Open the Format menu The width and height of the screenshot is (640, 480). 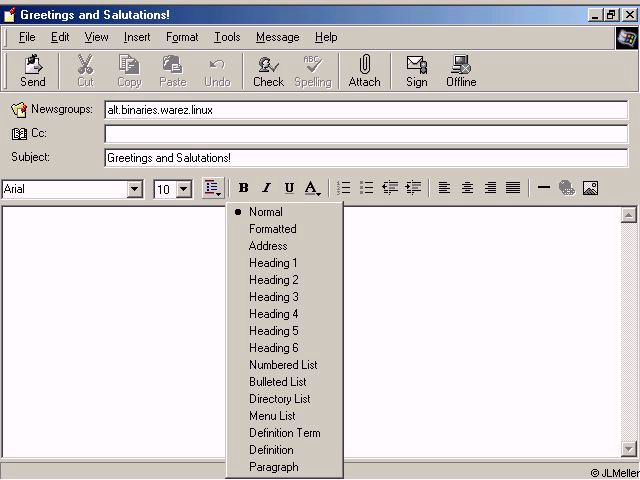tap(182, 37)
